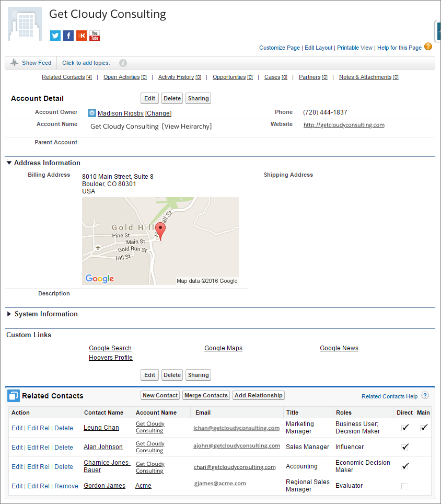Open the Hoovers Profile custom link

tap(110, 358)
